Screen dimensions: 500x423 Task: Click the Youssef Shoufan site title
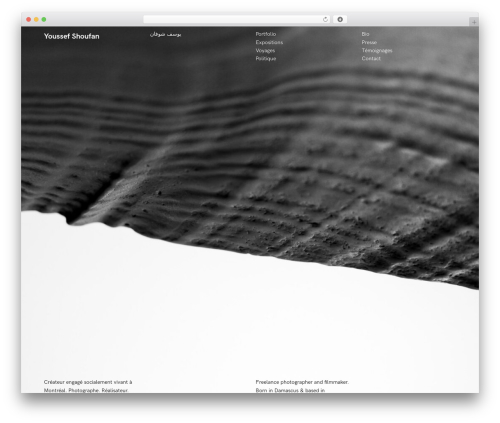[72, 36]
